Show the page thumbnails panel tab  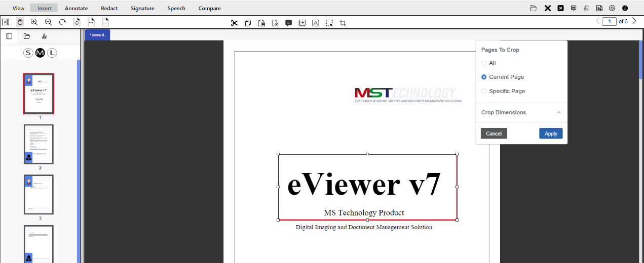click(x=9, y=36)
